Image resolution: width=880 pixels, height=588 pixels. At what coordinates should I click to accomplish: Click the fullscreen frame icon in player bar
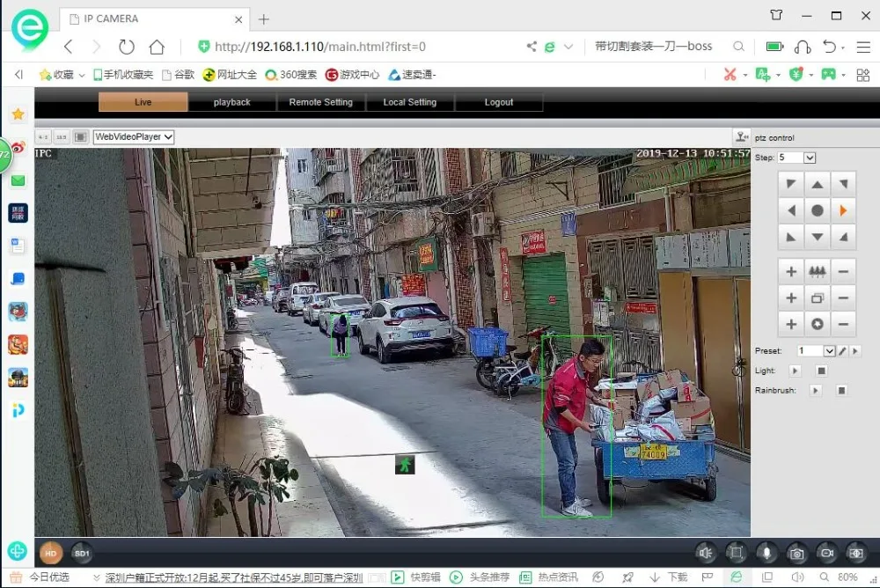[x=736, y=553]
